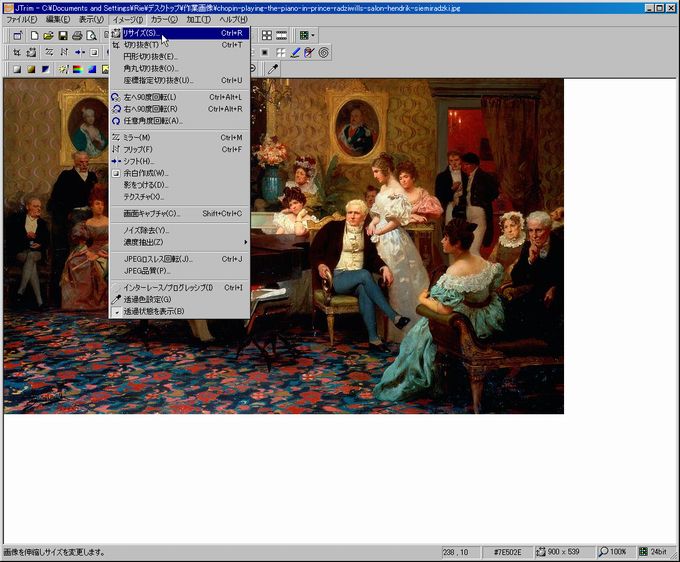Screen dimensions: 680x562
Task: Click the resize icon in the second toolbar
Action: click(31, 52)
